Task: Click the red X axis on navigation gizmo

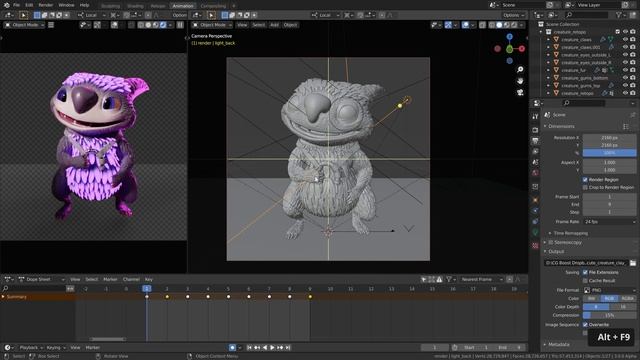Action: click(522, 49)
